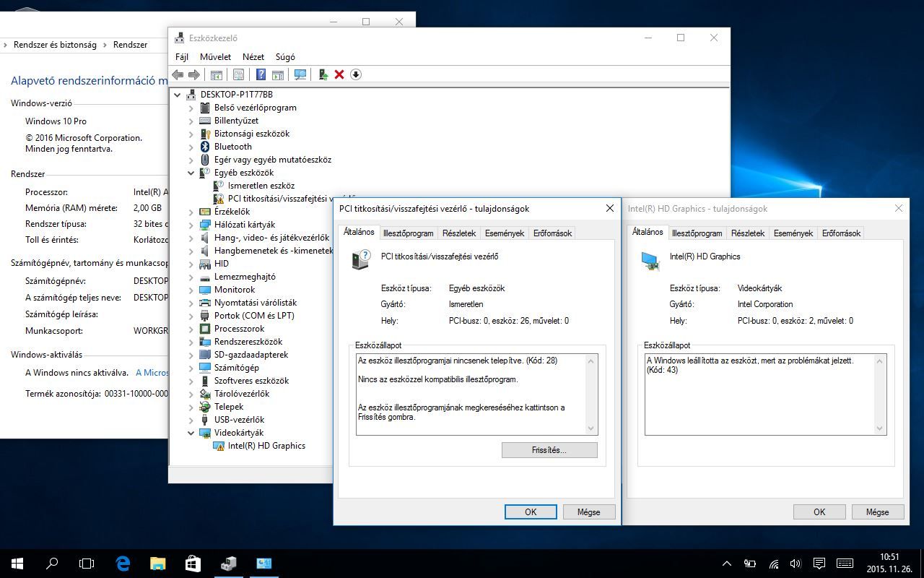Open the Fájl menu in Eszközkezelő
Image resolution: width=924 pixels, height=578 pixels.
pyautogui.click(x=182, y=56)
